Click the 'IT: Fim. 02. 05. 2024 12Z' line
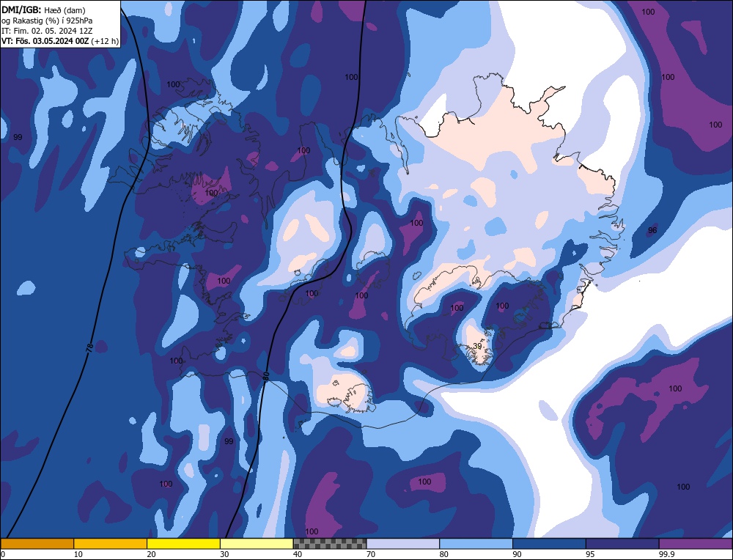 47,31
